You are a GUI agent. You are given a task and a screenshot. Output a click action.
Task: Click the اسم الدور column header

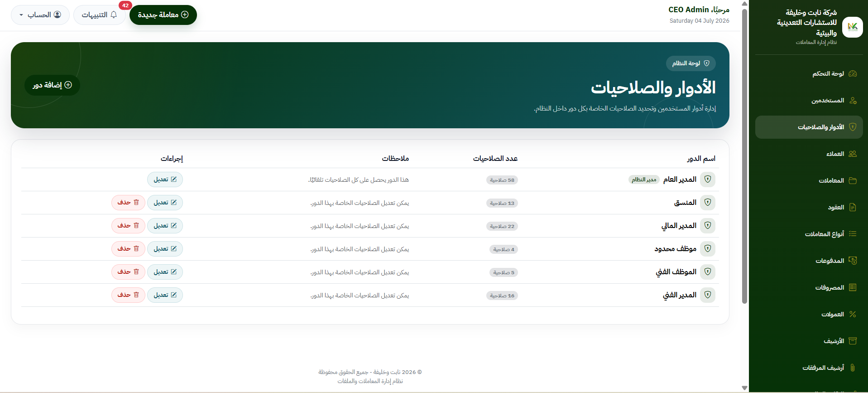[x=701, y=159]
